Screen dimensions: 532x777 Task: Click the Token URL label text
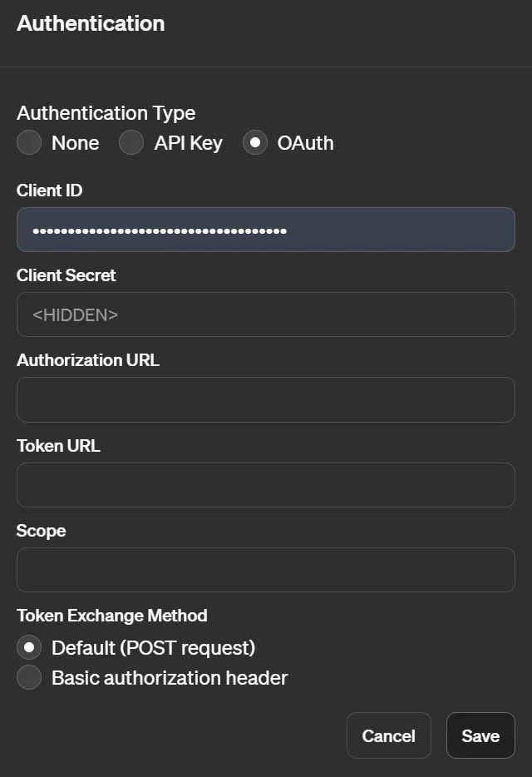[x=58, y=446]
